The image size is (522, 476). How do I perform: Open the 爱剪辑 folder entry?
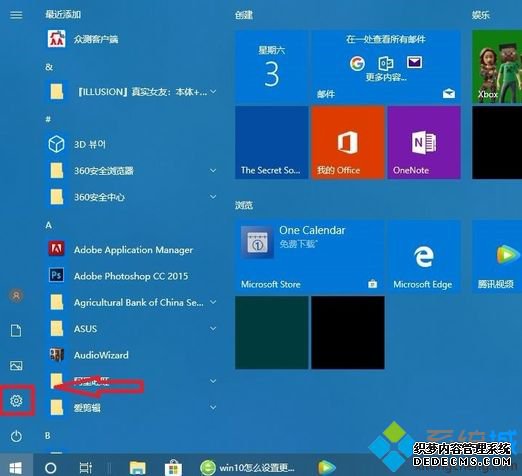pos(131,407)
